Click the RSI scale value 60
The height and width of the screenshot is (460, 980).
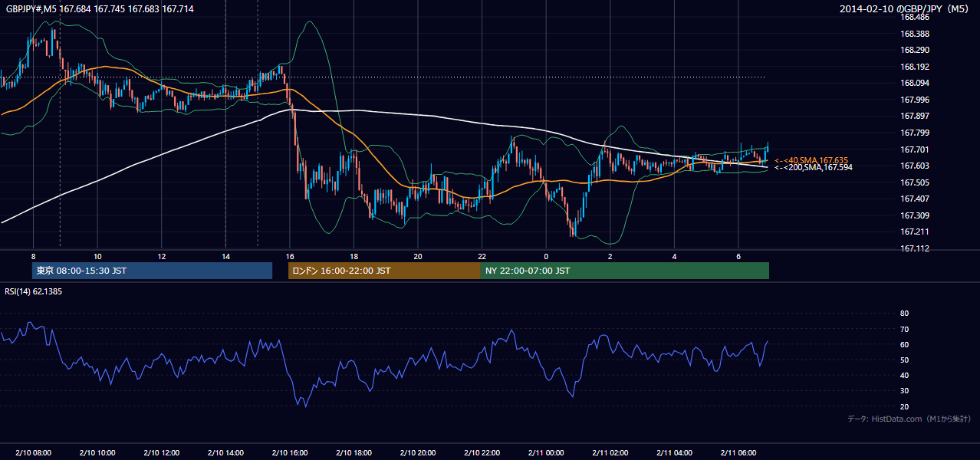(904, 344)
